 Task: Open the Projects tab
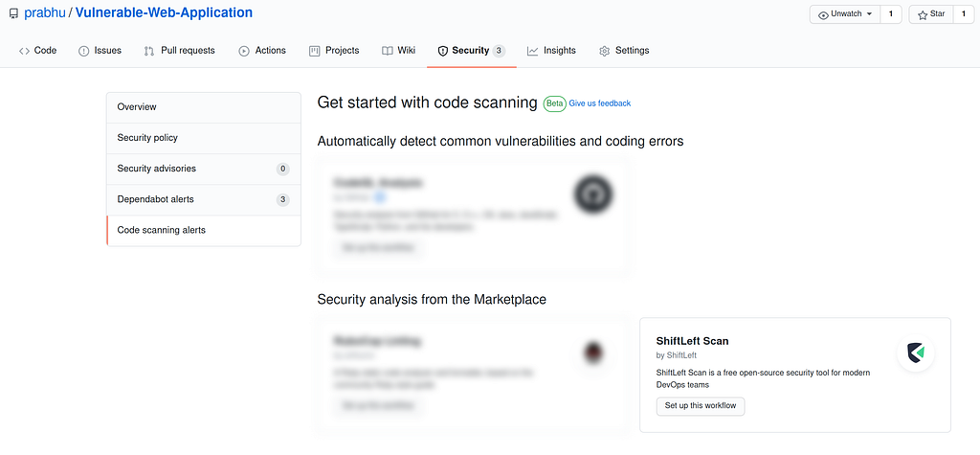(x=334, y=51)
